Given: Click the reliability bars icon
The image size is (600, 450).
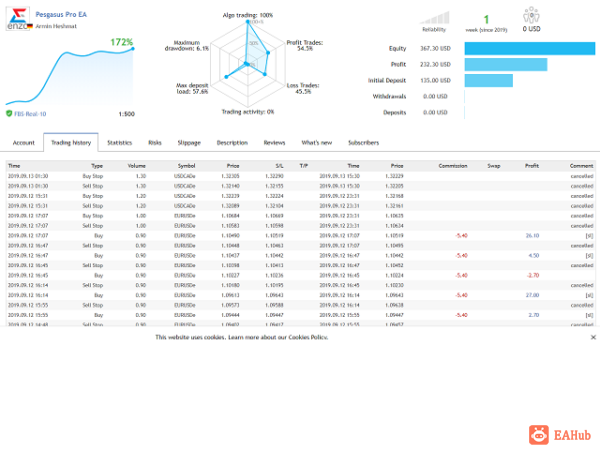Looking at the screenshot, I should (435, 18).
